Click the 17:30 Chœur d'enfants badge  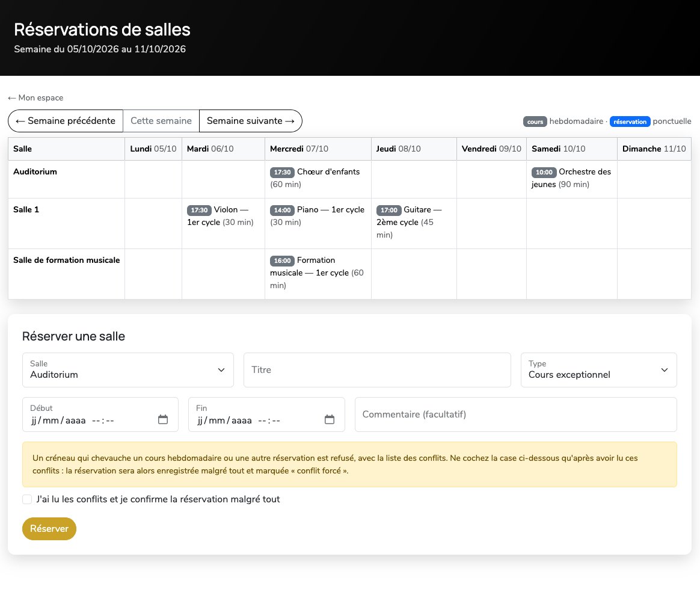(282, 173)
